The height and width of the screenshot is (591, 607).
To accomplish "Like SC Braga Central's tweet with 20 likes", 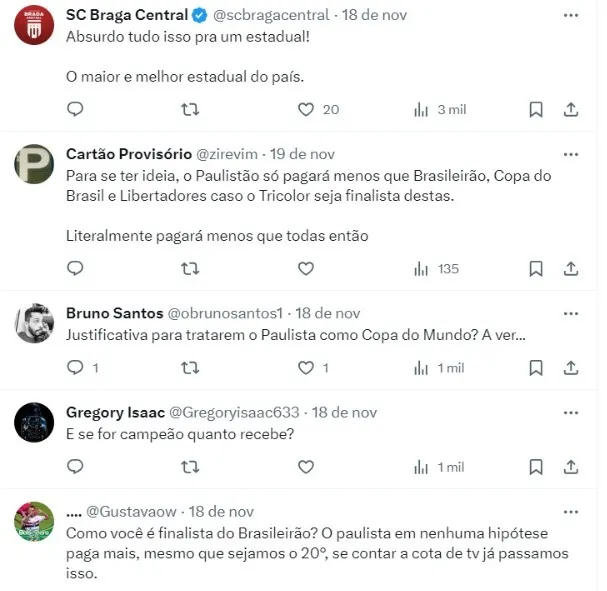I will point(306,110).
